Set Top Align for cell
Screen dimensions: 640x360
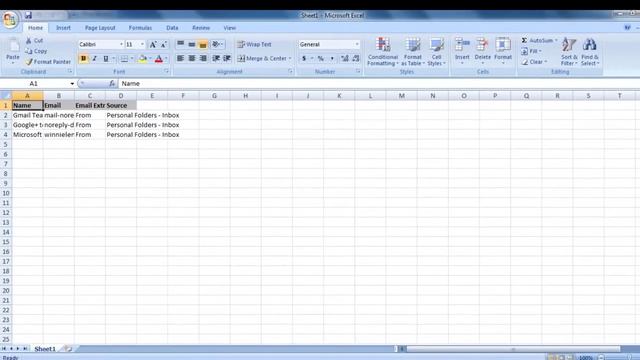[180, 44]
